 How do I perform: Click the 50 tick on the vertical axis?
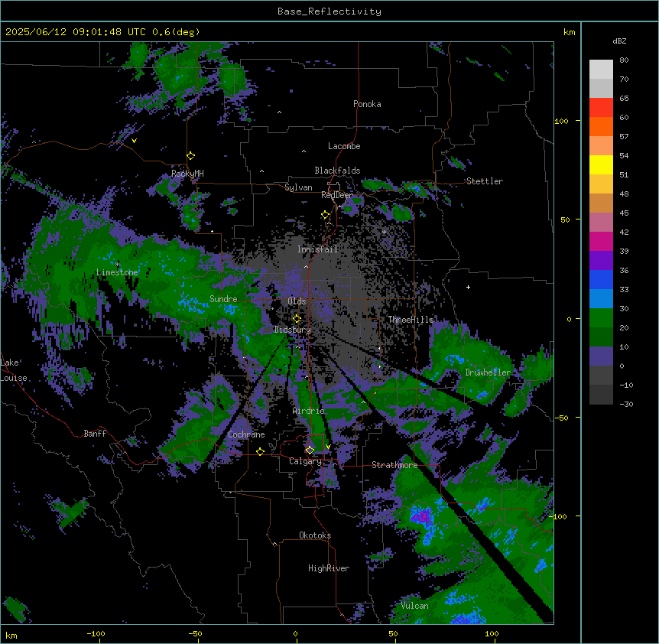[565, 220]
